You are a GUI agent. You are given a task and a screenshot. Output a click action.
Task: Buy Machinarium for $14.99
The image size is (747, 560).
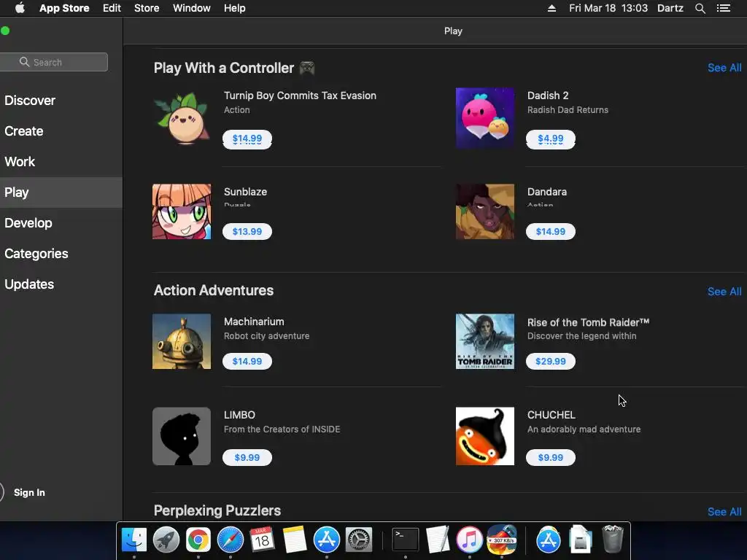pos(247,361)
